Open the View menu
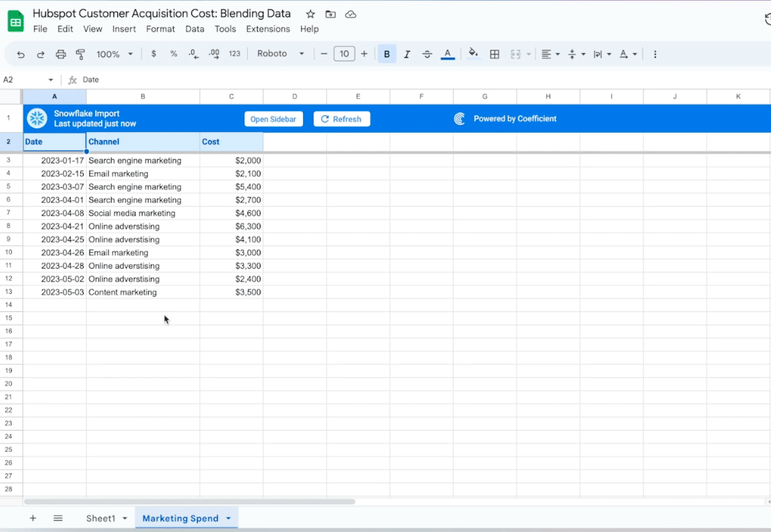Screen dimensions: 771x532 point(92,29)
